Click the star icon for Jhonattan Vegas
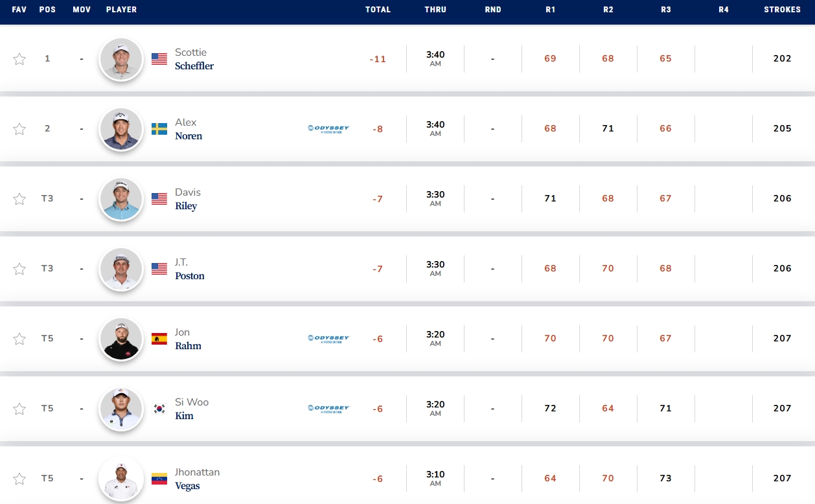The width and height of the screenshot is (815, 504). coord(19,479)
